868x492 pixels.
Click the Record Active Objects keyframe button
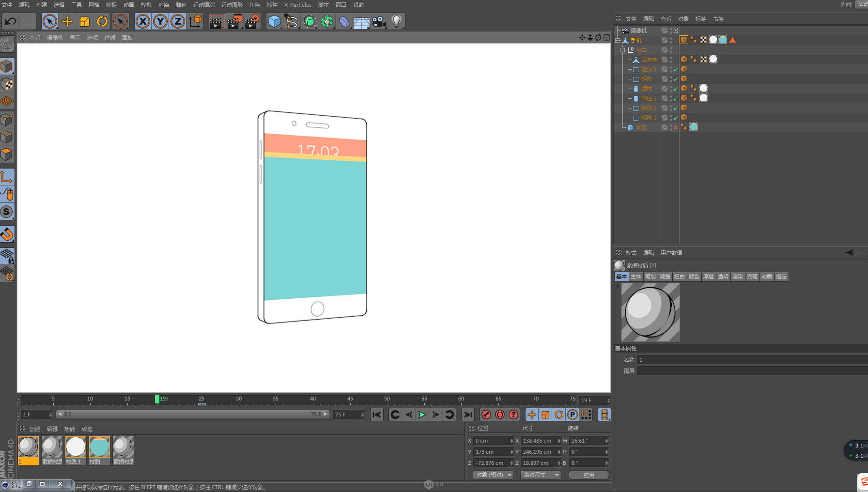pos(486,415)
